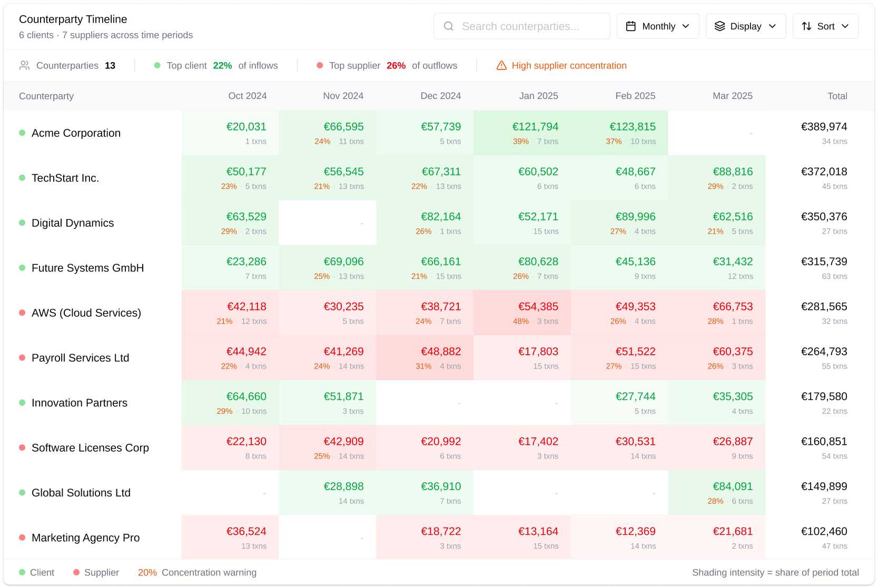The width and height of the screenshot is (878, 588).
Task: Click the green Top client dot
Action: 157,65
